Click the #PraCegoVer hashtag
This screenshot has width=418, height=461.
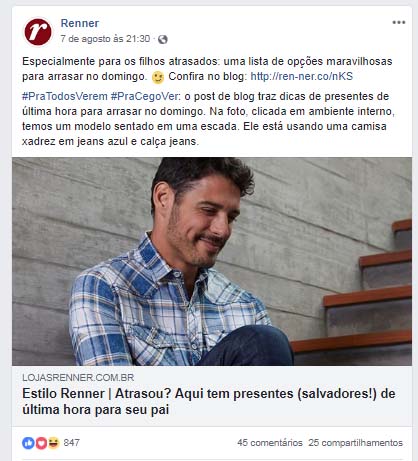[145, 96]
